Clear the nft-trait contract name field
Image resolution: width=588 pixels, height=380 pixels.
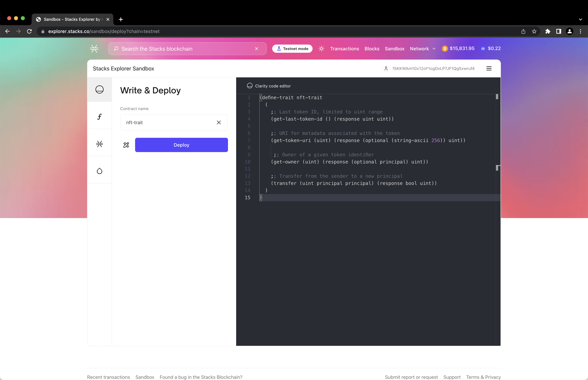click(219, 123)
